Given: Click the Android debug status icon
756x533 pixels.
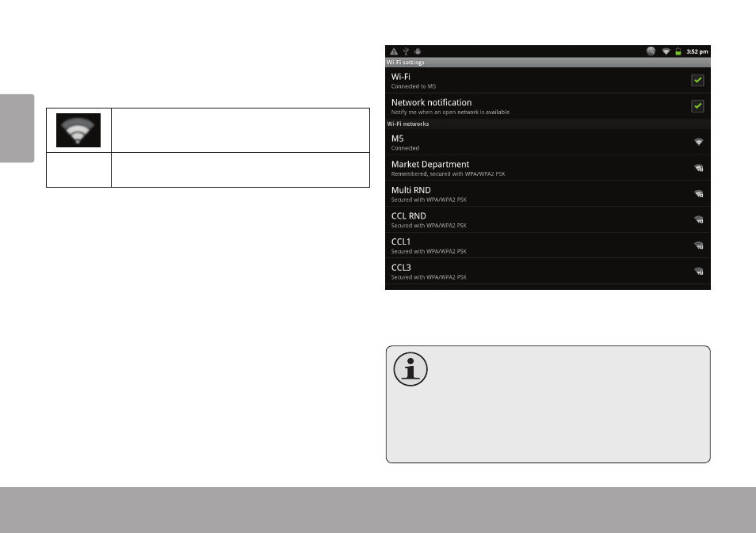Looking at the screenshot, I should pyautogui.click(x=418, y=51).
